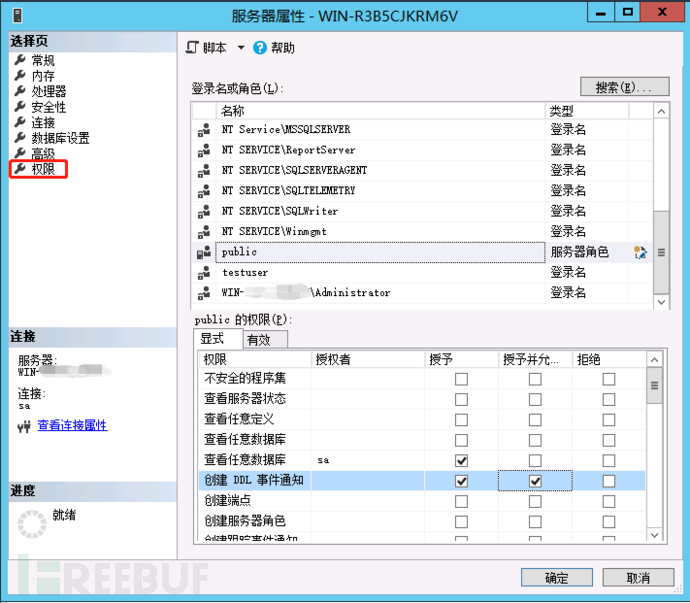This screenshot has height=603, width=690.
Task: Open the 数据库设置 page
Action: 60,138
